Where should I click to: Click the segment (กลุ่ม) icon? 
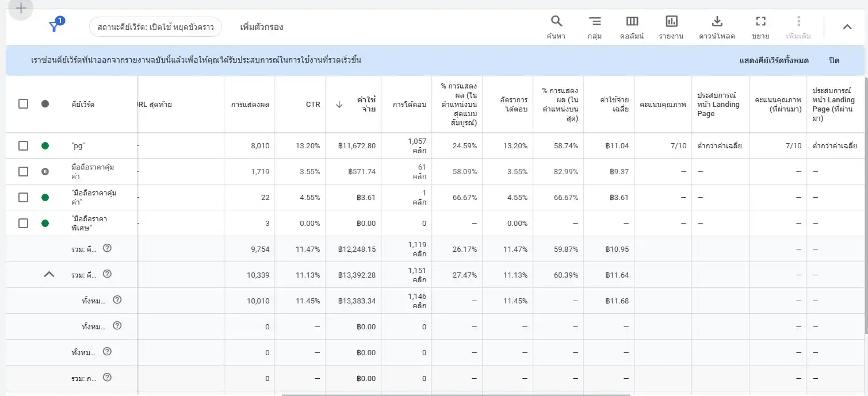[595, 27]
